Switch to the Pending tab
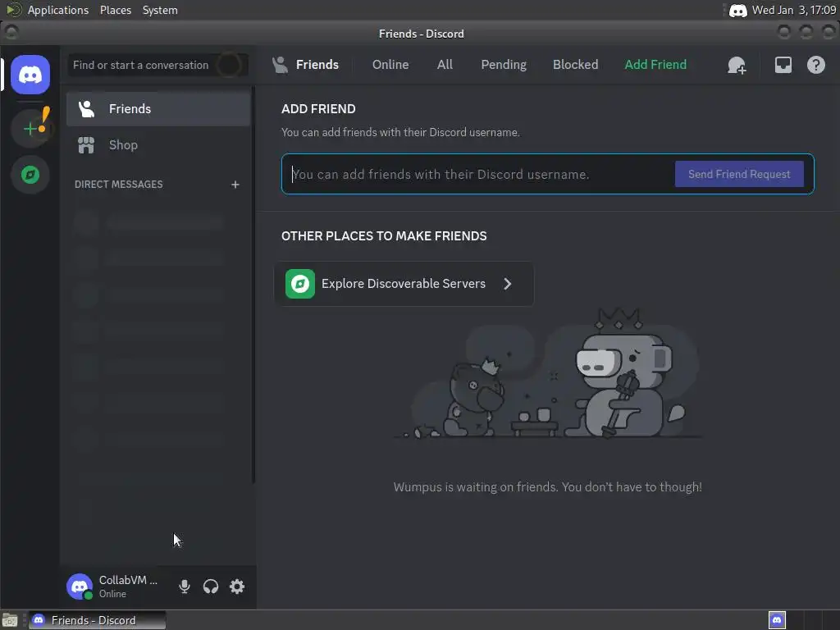Screen dimensions: 840x630 click(504, 64)
